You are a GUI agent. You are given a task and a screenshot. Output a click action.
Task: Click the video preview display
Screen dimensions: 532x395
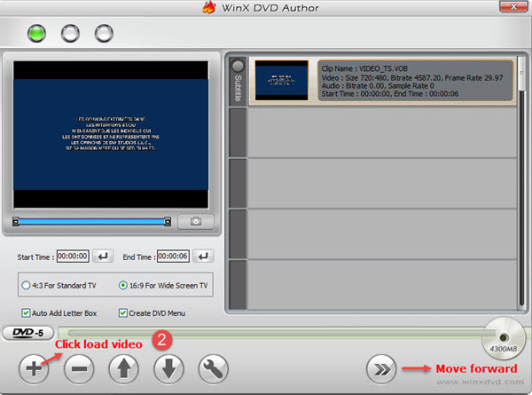coord(111,135)
